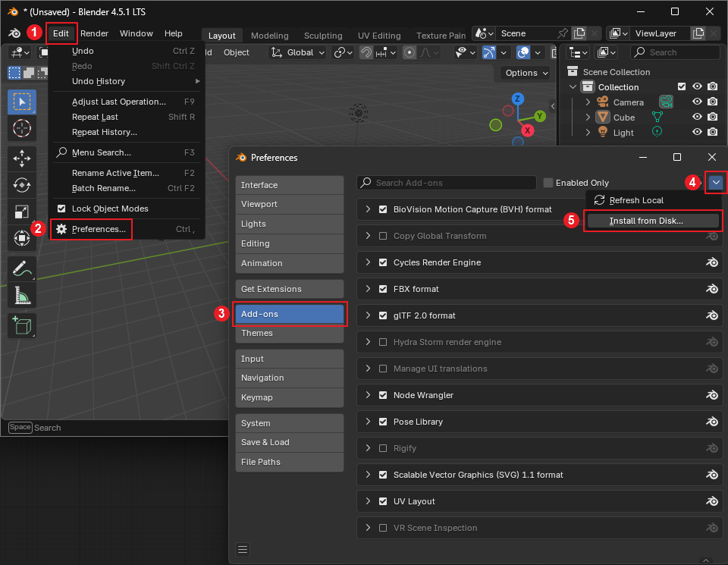
Task: Switch to the Modeling workspace tab
Action: [x=270, y=36]
